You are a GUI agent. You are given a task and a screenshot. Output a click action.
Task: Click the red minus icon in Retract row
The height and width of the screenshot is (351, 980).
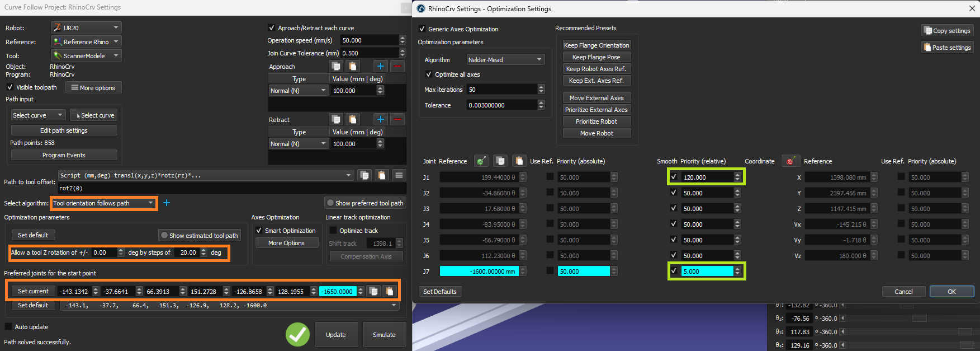(397, 119)
